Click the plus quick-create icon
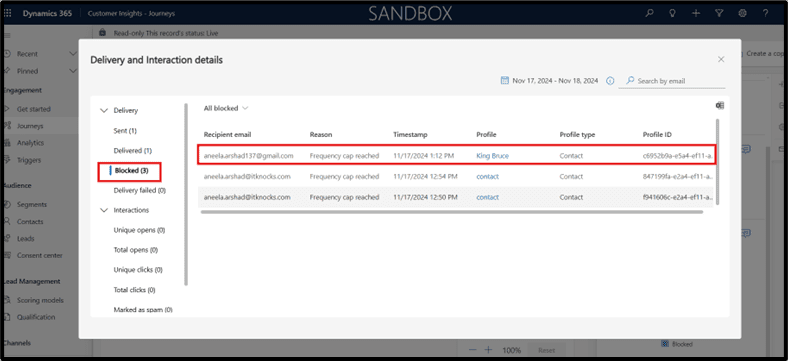Viewport: 788px width, 361px height. coord(696,14)
